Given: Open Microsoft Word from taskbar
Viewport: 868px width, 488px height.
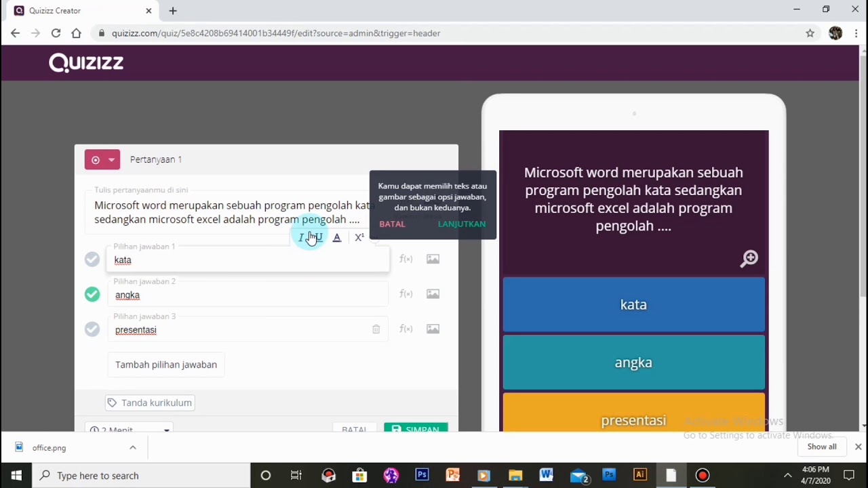Looking at the screenshot, I should click(547, 476).
